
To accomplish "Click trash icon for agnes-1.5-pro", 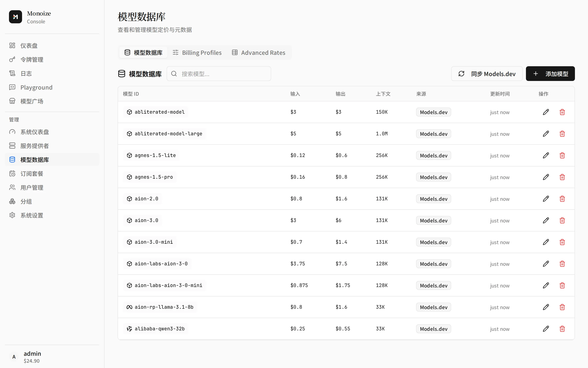I will point(562,177).
